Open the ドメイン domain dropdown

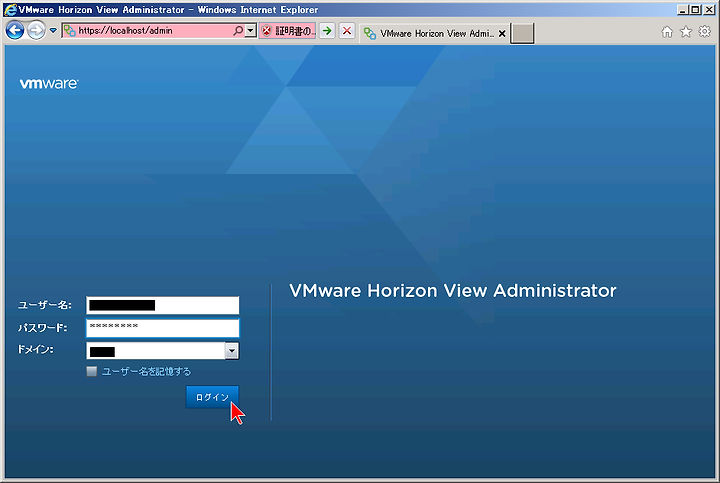click(231, 351)
